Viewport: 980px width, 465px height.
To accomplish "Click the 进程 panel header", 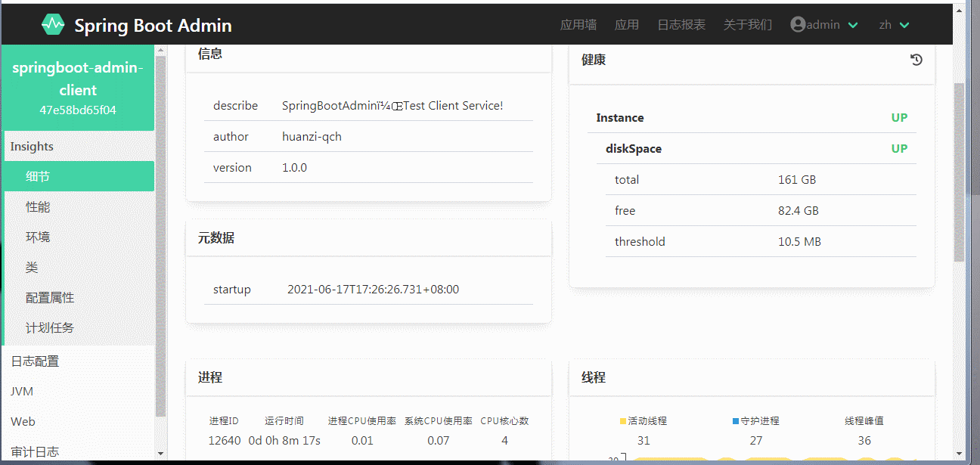I will pyautogui.click(x=368, y=377).
